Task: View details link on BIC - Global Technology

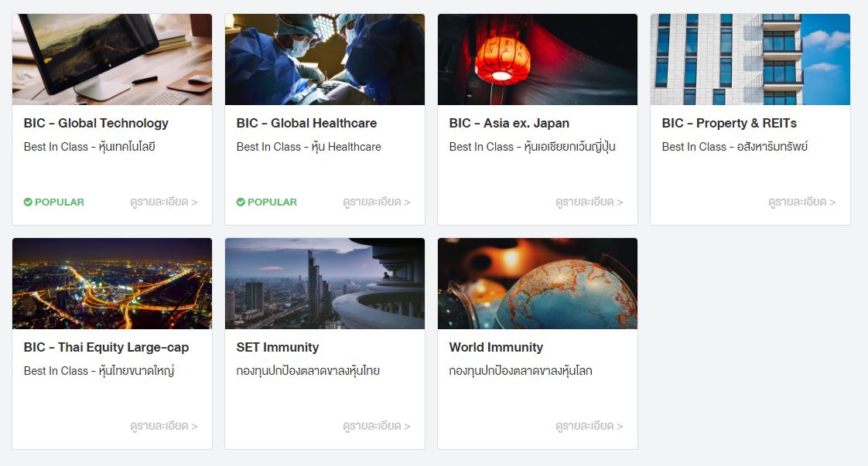Action: click(164, 202)
